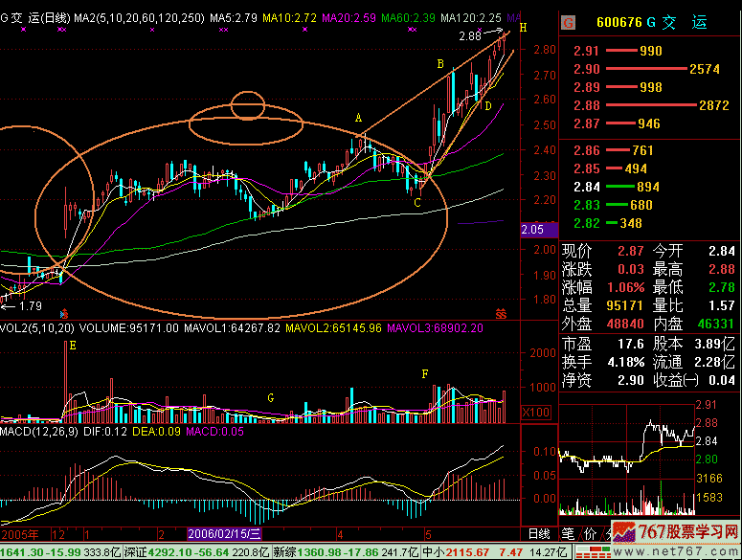Click the gray G icon beside 600676

(x=568, y=22)
